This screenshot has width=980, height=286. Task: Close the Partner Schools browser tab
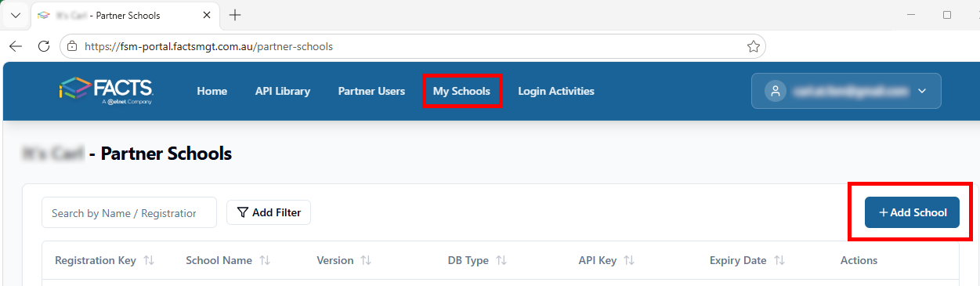(x=206, y=15)
